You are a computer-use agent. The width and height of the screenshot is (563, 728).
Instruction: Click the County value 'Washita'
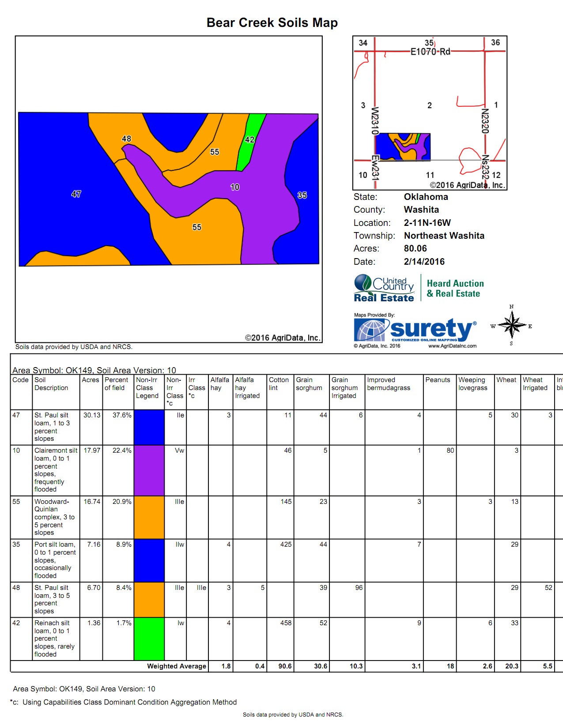(421, 210)
